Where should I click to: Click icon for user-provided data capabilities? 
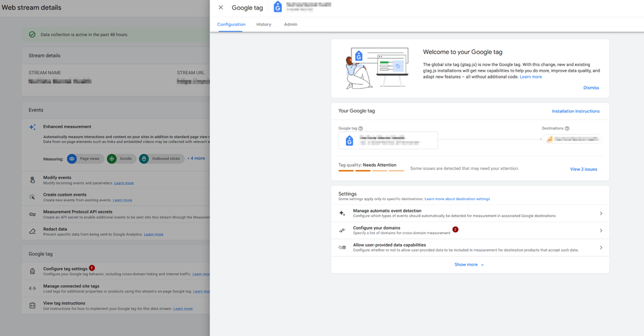(341, 248)
